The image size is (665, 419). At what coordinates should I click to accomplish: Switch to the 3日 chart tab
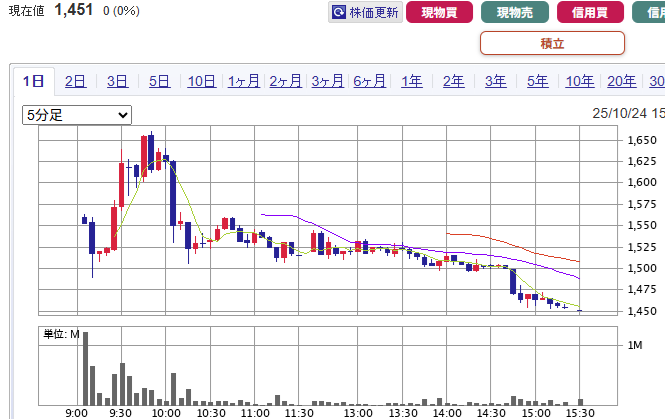point(117,82)
